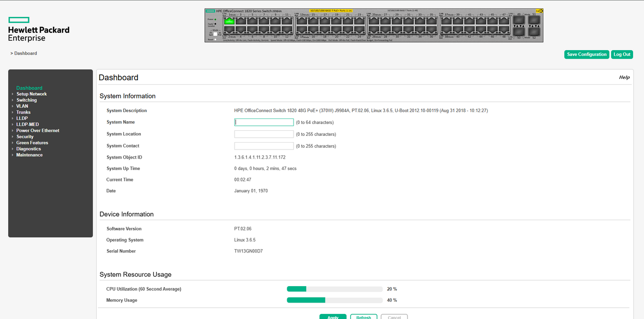
Task: Click green active port 1 on switch image
Action: (x=229, y=21)
